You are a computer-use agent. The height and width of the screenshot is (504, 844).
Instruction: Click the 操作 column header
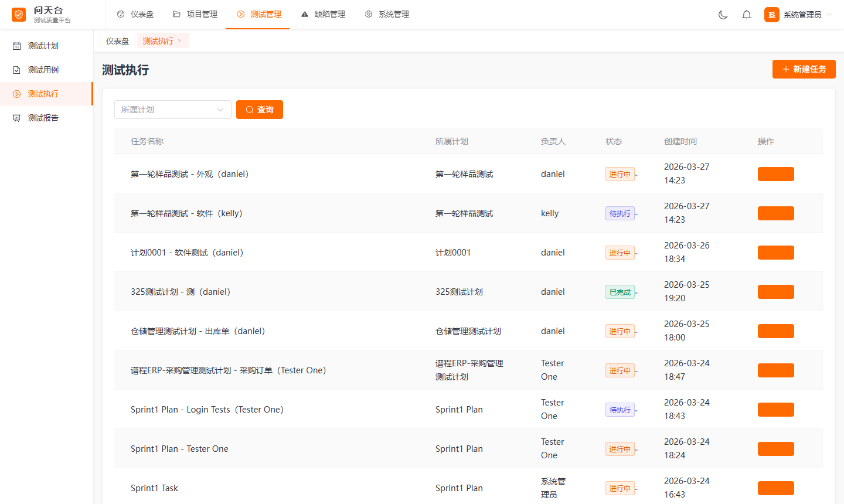tap(766, 141)
